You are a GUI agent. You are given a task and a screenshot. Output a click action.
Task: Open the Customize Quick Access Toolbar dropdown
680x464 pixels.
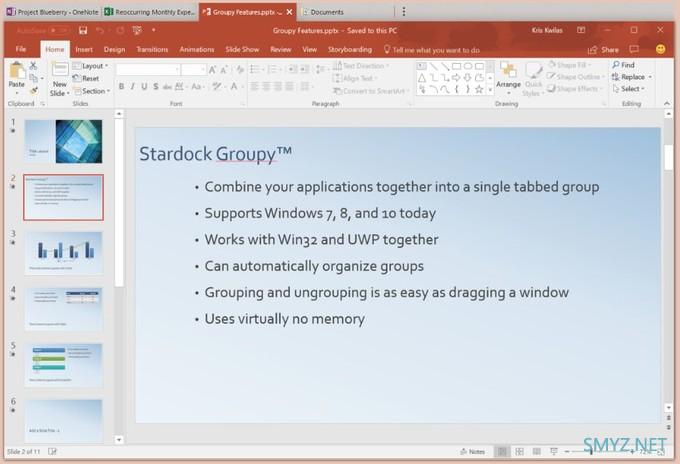154,30
